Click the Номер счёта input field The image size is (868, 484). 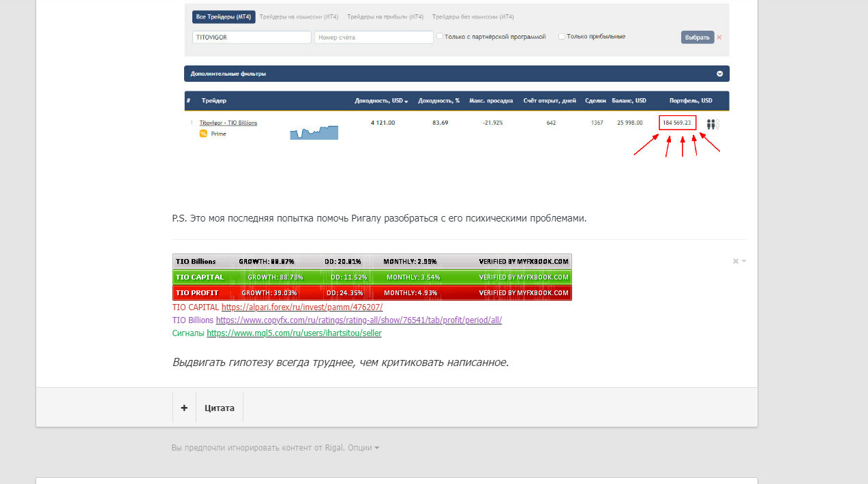374,37
